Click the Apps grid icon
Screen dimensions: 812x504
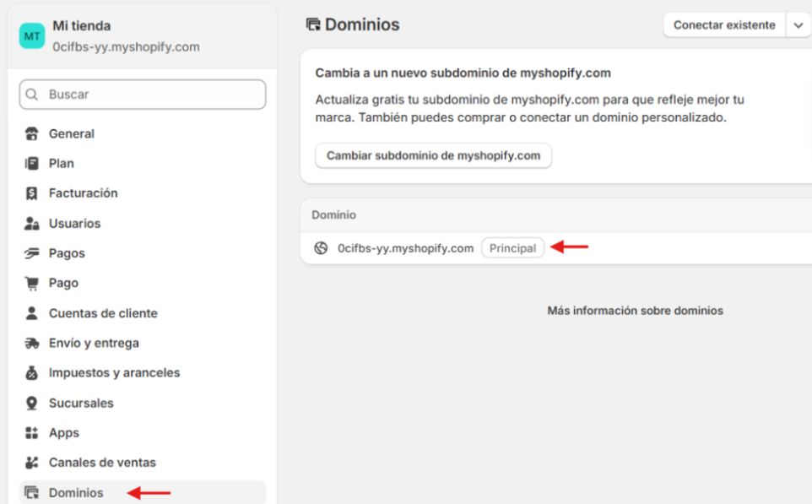[31, 432]
